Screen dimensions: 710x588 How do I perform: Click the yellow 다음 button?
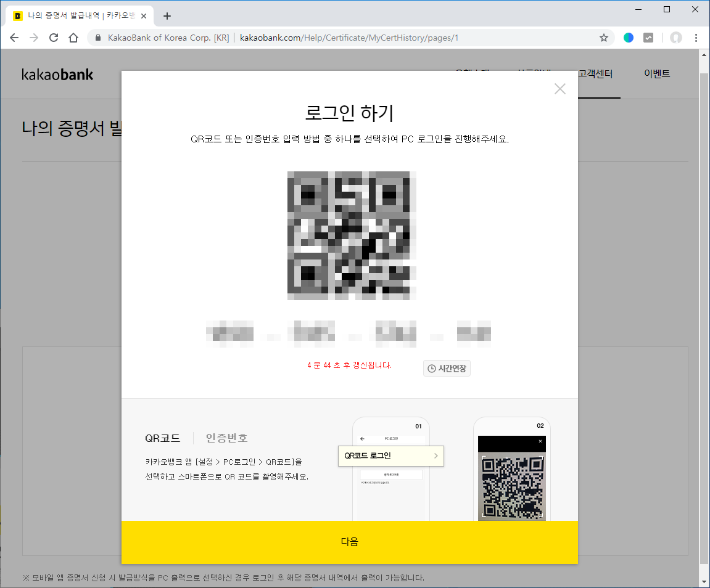click(x=350, y=542)
